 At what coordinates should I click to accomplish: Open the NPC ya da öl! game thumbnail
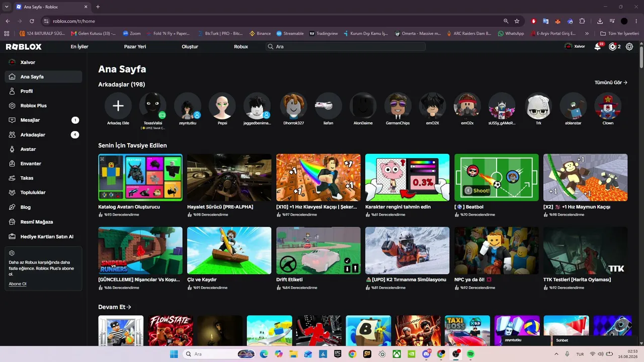[x=497, y=250]
